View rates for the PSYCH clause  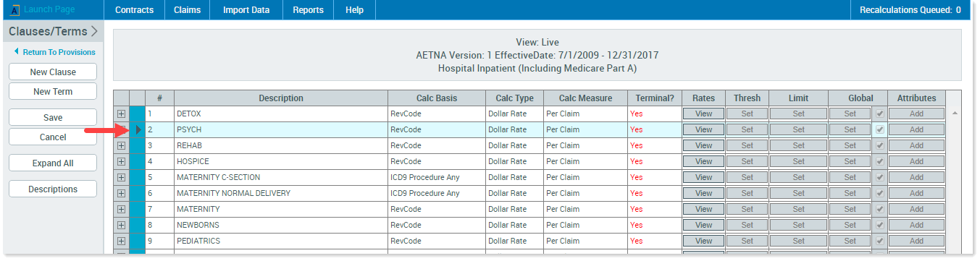(x=703, y=129)
